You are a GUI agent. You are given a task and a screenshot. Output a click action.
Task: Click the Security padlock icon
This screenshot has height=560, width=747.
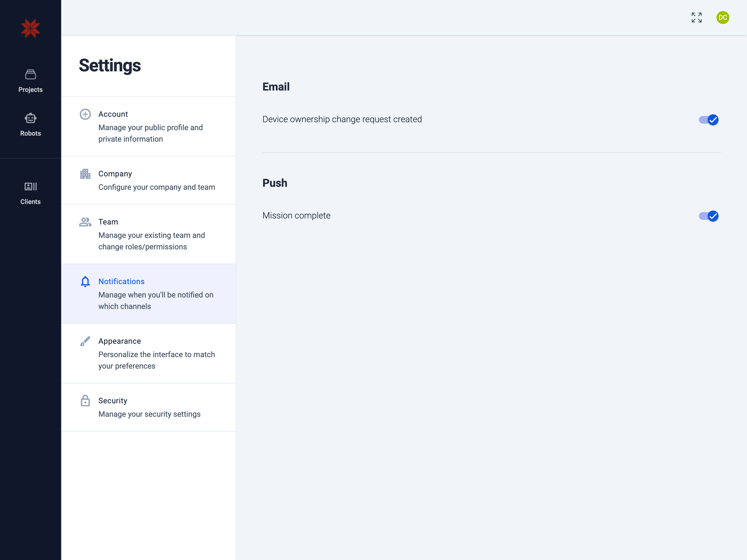[x=85, y=401]
